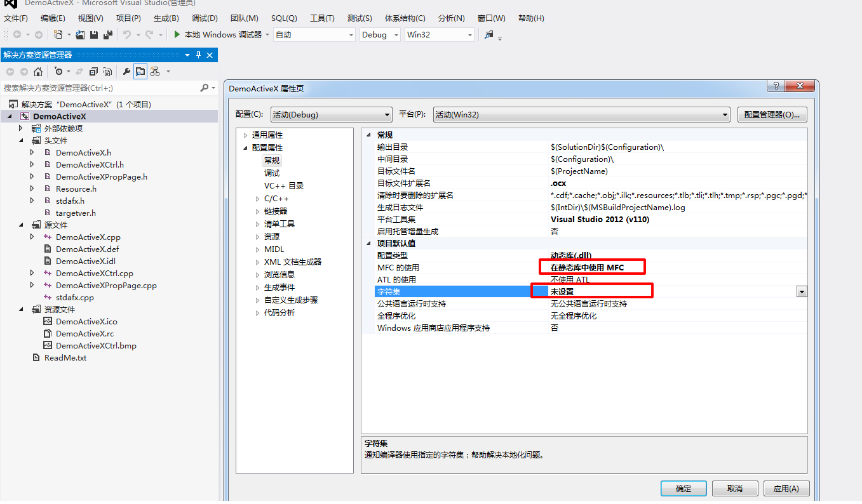This screenshot has width=862, height=504.
Task: Click the 目标文件扩展名 .ocx value
Action: coord(558,183)
